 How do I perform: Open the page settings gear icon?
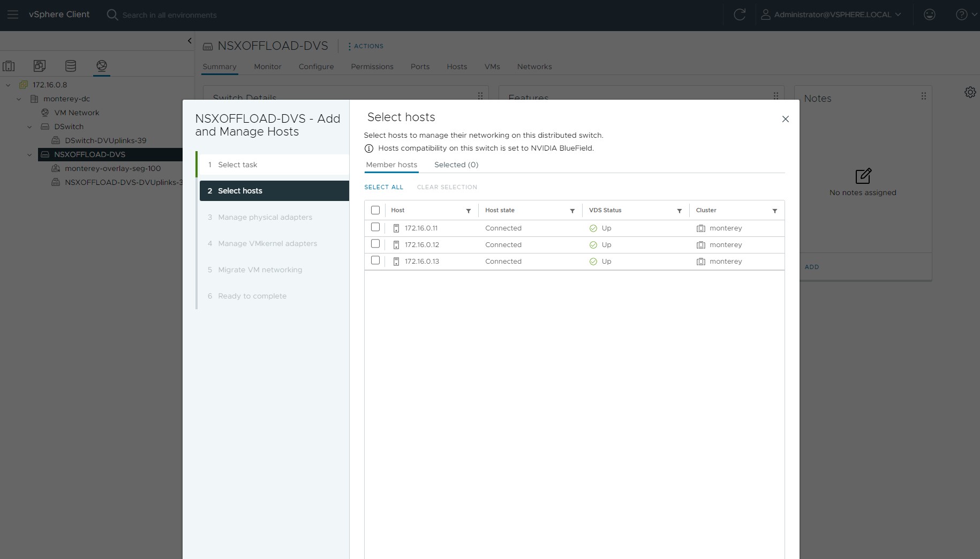[x=970, y=92]
